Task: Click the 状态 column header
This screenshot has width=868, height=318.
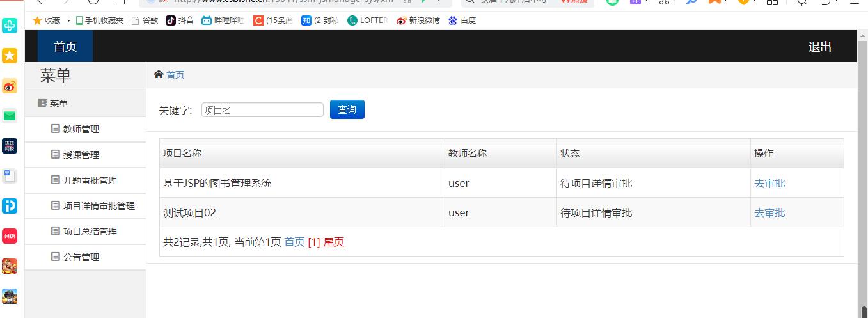Action: (654, 154)
